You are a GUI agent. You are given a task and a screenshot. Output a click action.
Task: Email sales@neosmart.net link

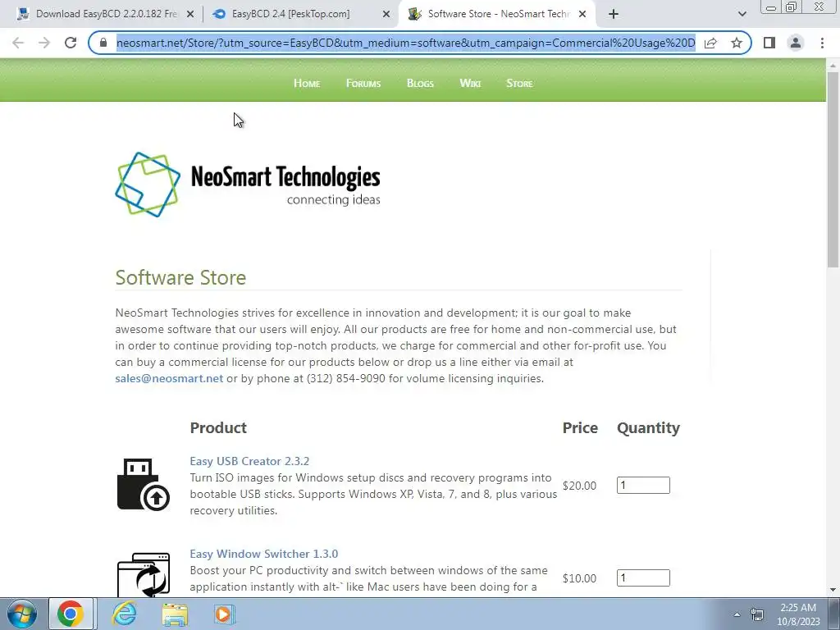(169, 378)
